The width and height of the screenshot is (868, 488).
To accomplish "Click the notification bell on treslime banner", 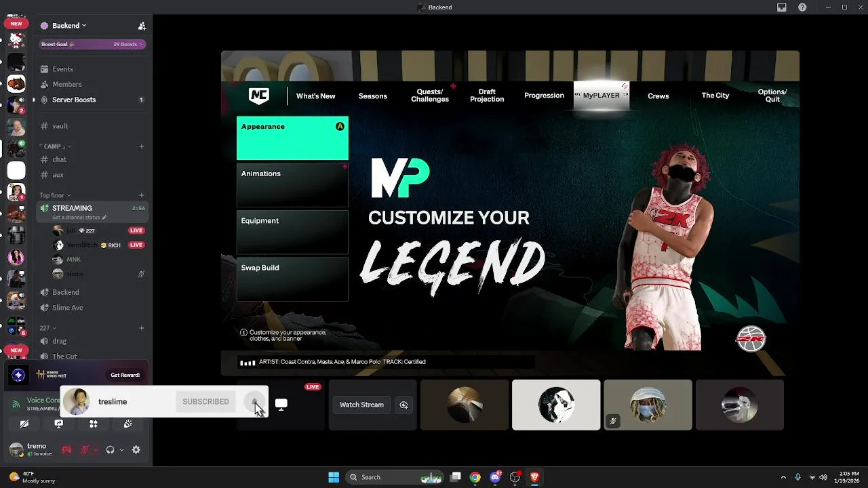I will (x=254, y=401).
